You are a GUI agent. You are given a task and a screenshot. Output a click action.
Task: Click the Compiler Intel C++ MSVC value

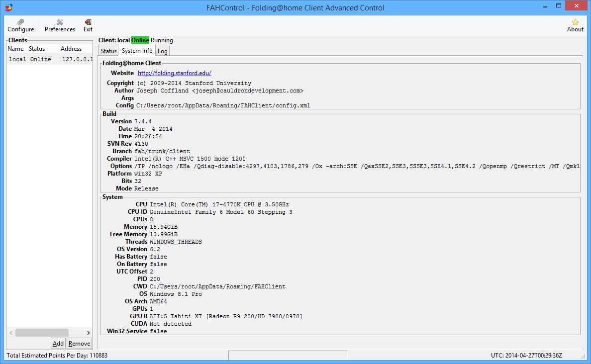(190, 159)
